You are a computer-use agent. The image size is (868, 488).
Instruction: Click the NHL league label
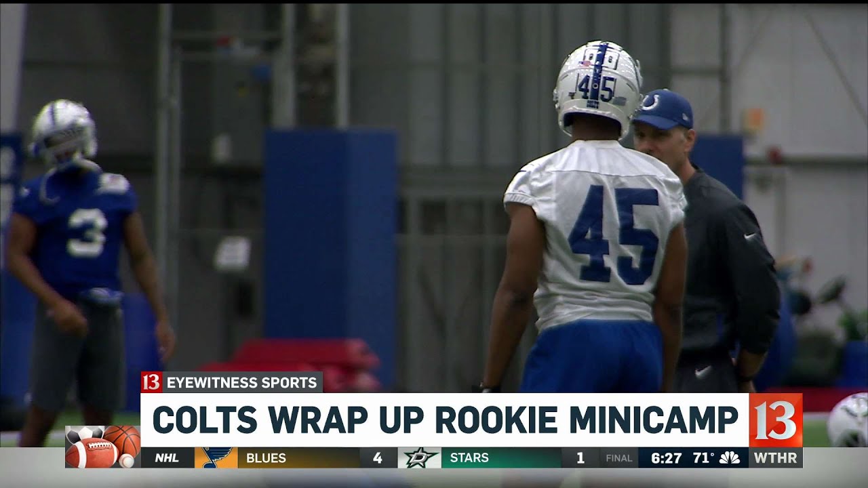click(167, 457)
